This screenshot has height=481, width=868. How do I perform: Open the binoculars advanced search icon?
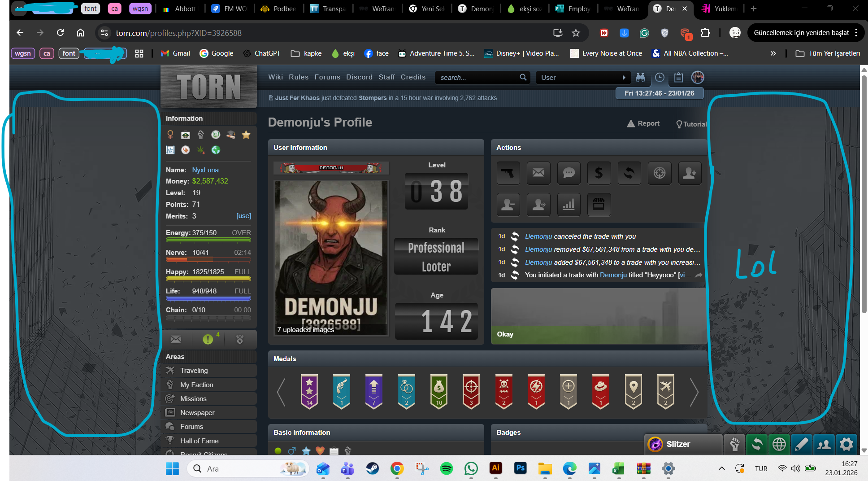[641, 78]
